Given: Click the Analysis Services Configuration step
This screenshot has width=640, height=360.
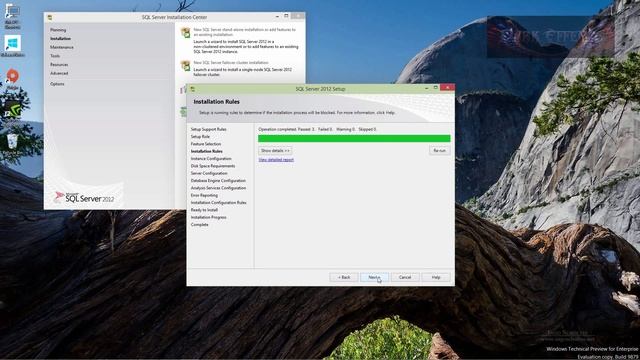Looking at the screenshot, I should [x=218, y=188].
